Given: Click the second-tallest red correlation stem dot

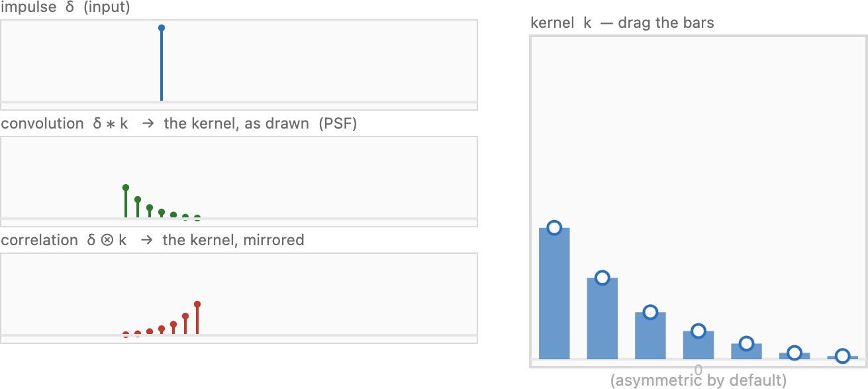Looking at the screenshot, I should click(x=185, y=316).
